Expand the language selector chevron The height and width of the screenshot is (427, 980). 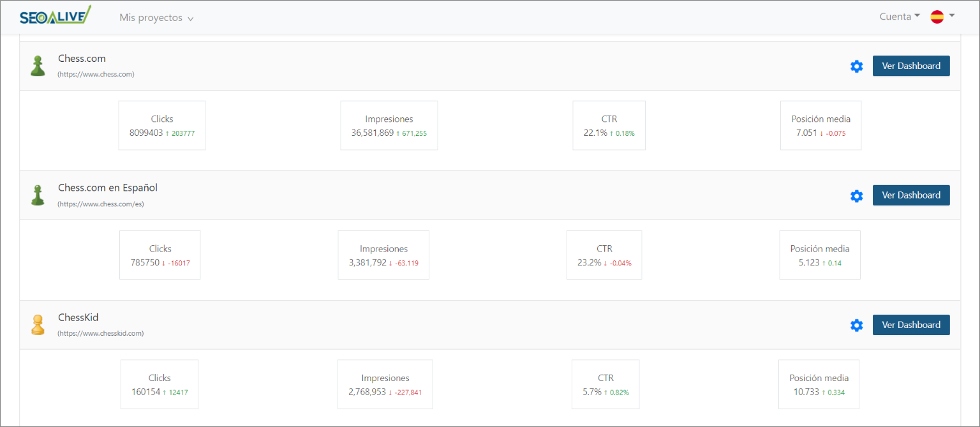(951, 17)
